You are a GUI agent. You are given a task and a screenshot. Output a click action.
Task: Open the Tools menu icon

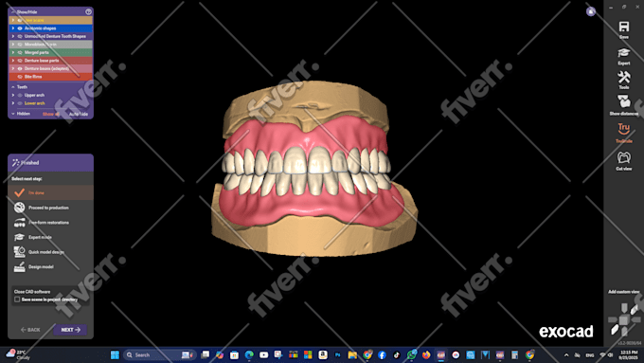623,77
